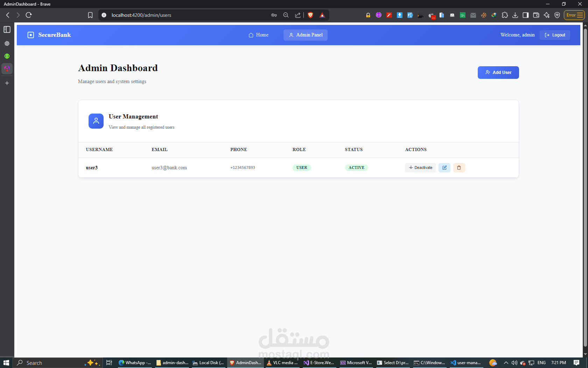This screenshot has height=368, width=588.
Task: Open the browser downloads icon
Action: [515, 15]
